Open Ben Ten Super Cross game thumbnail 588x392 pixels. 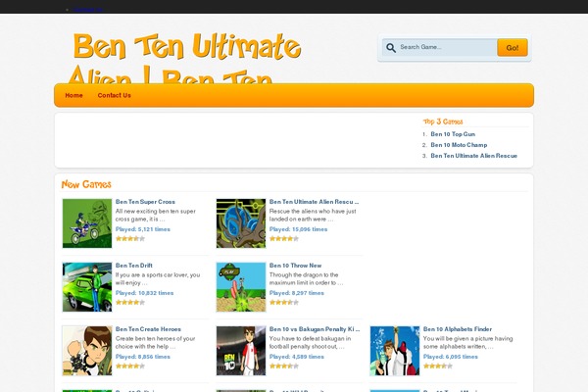click(x=87, y=223)
